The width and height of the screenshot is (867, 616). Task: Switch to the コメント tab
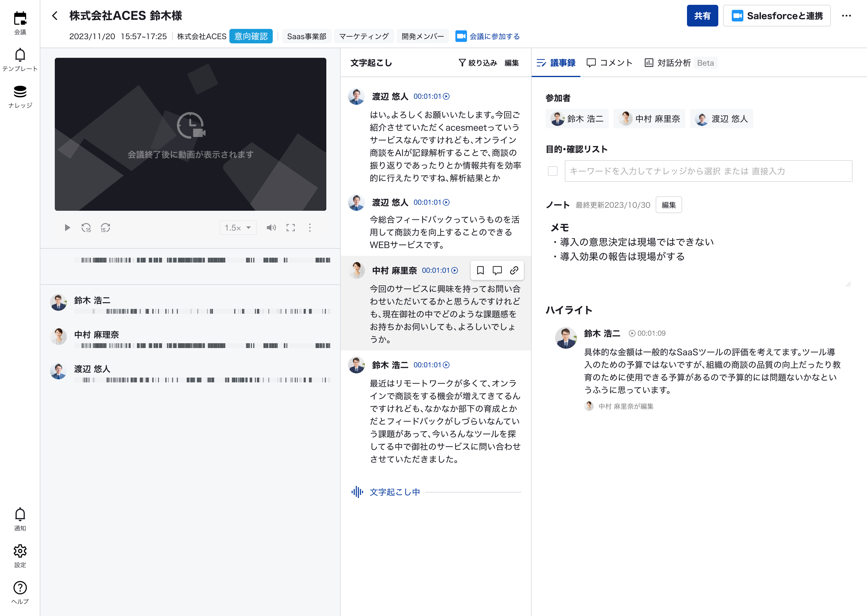[x=609, y=63]
